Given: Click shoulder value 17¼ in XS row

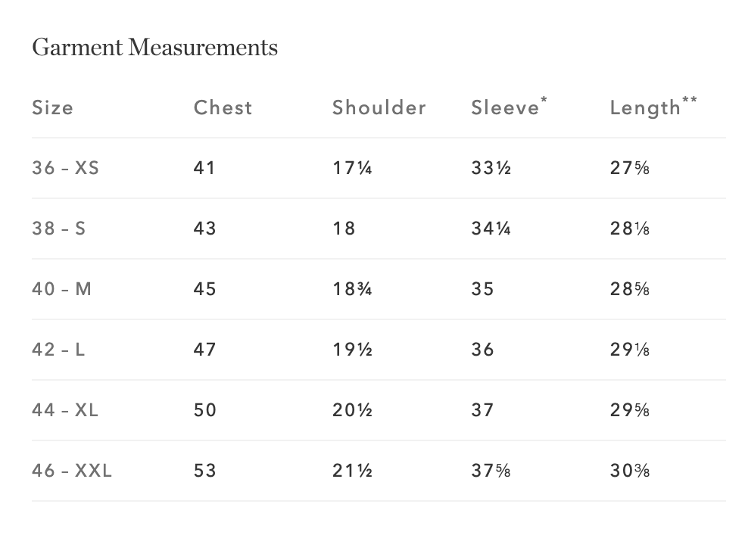Looking at the screenshot, I should click(352, 168).
